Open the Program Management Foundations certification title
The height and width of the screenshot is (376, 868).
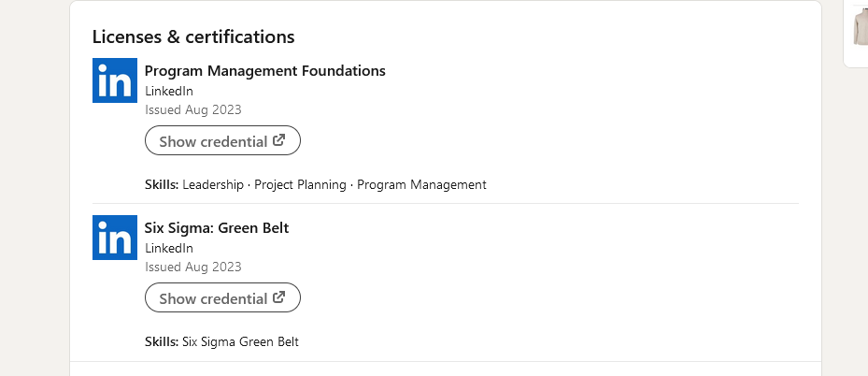point(265,71)
